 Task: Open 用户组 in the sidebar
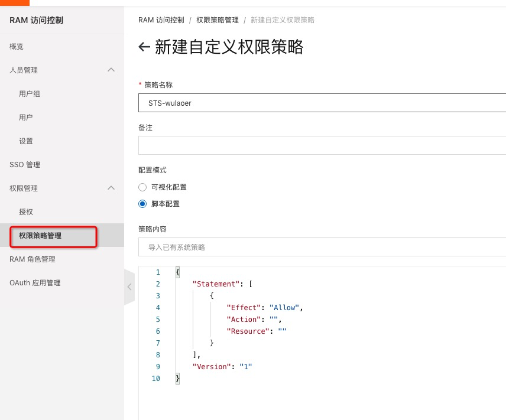[30, 94]
